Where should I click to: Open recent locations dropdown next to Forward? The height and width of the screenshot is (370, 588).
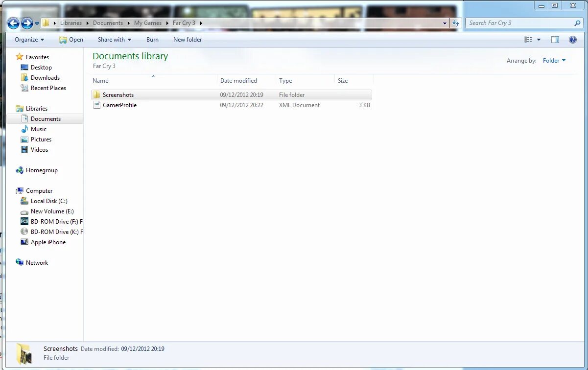(x=37, y=23)
